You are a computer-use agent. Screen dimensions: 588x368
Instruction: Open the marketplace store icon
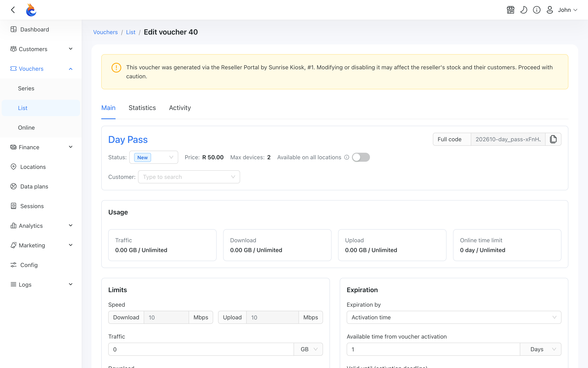[510, 10]
